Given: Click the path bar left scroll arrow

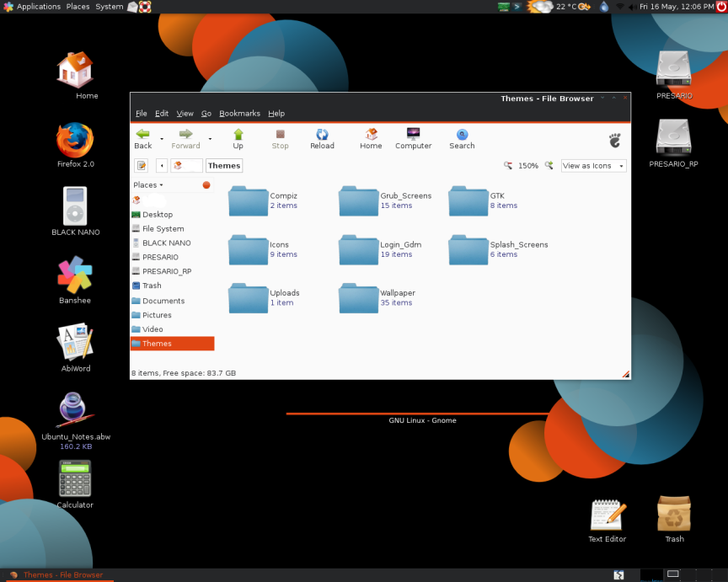Looking at the screenshot, I should tap(162, 166).
